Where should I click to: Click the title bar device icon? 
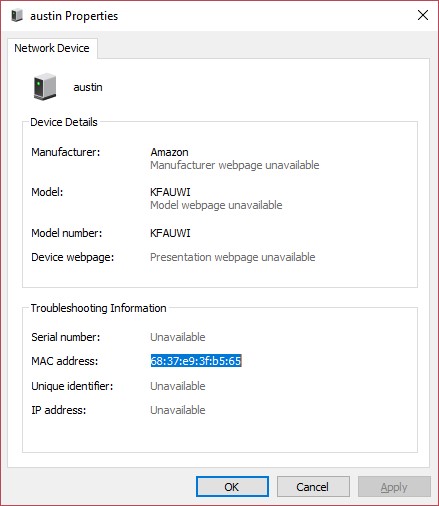(17, 15)
